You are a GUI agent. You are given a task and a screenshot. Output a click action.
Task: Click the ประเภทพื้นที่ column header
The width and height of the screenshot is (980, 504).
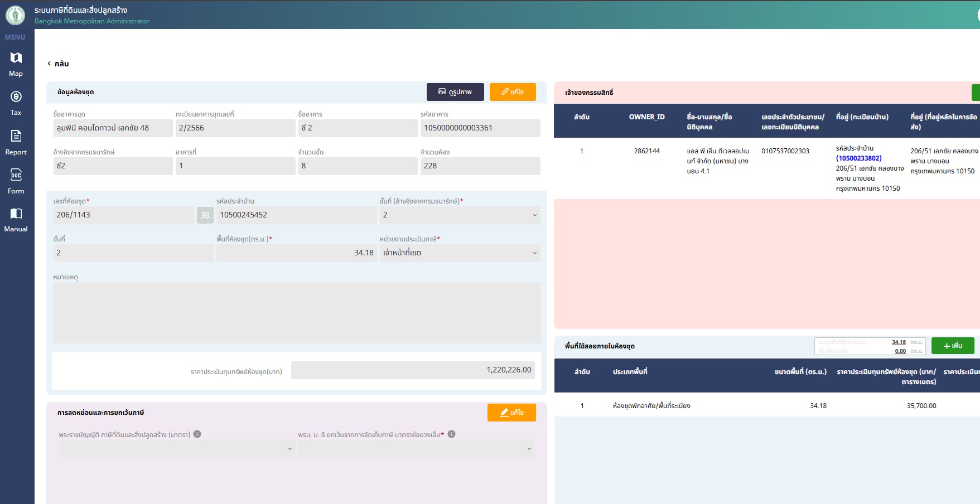point(630,372)
